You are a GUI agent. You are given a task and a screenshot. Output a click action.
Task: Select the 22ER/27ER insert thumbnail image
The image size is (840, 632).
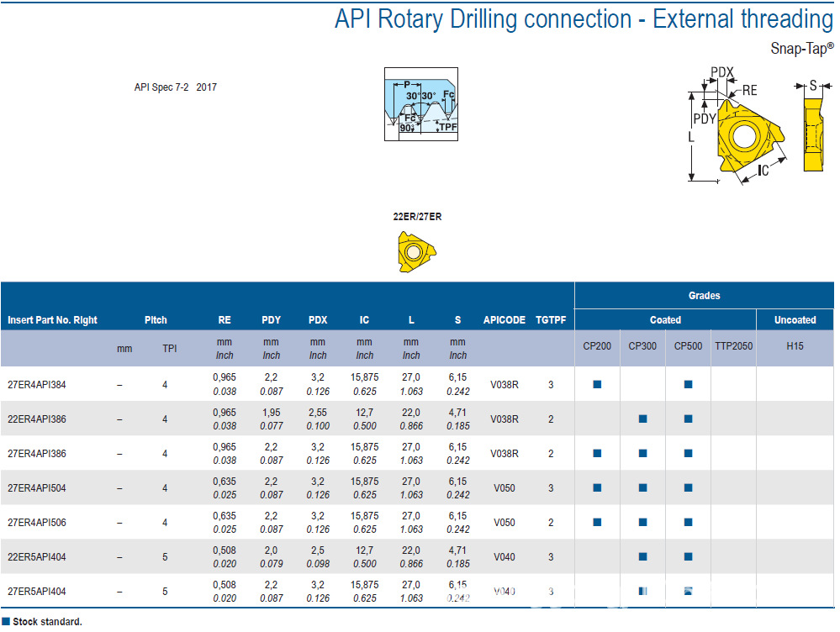coord(417,252)
